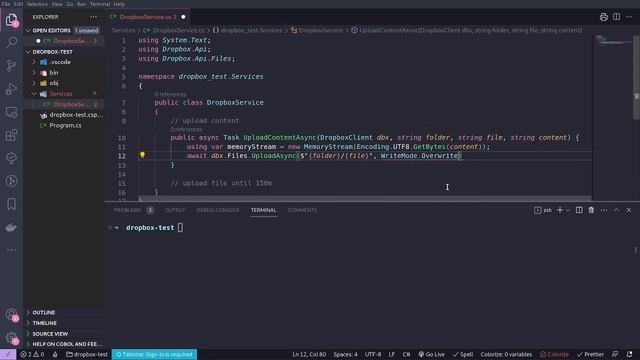This screenshot has width=640, height=360.
Task: Split the editor to the right
Action: pos(616,17)
